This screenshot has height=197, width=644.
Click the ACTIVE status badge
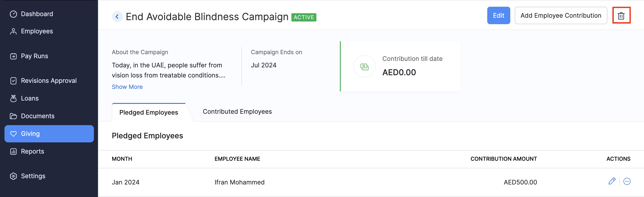tap(303, 17)
